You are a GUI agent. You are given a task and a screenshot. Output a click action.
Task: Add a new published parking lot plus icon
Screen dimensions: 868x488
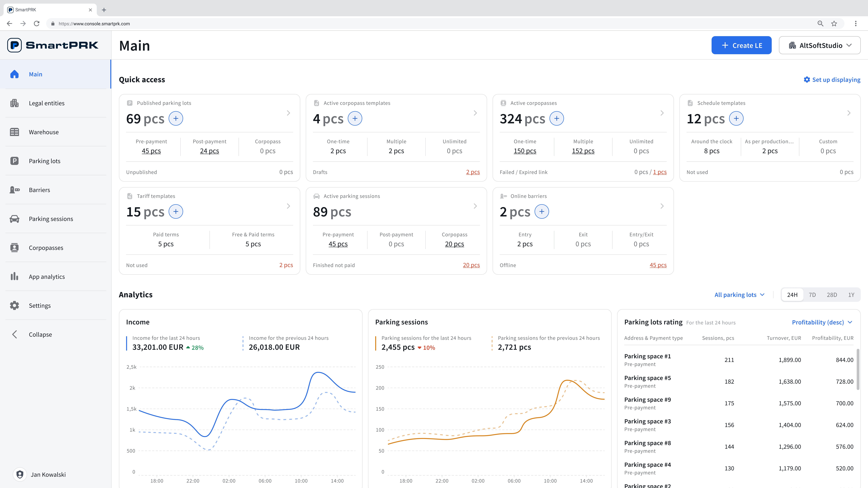point(176,118)
